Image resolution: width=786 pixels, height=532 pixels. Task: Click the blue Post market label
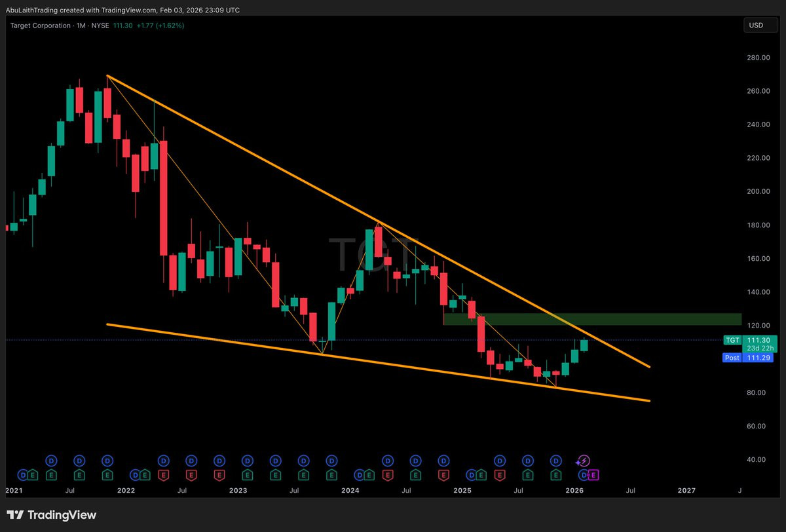(x=732, y=358)
